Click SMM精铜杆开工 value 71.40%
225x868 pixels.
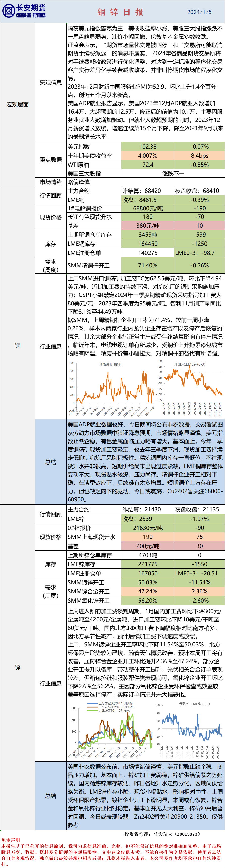pyautogui.click(x=148, y=265)
